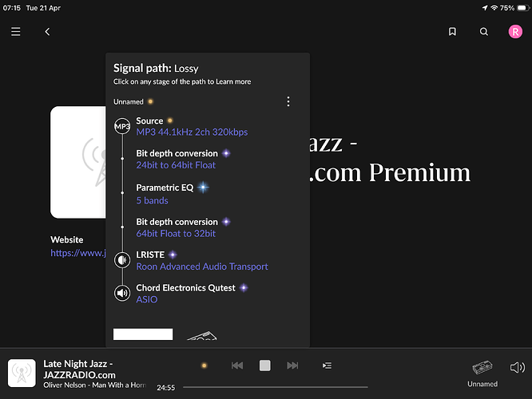
Task: Click the 24:55 elapsed time
Action: pyautogui.click(x=166, y=388)
